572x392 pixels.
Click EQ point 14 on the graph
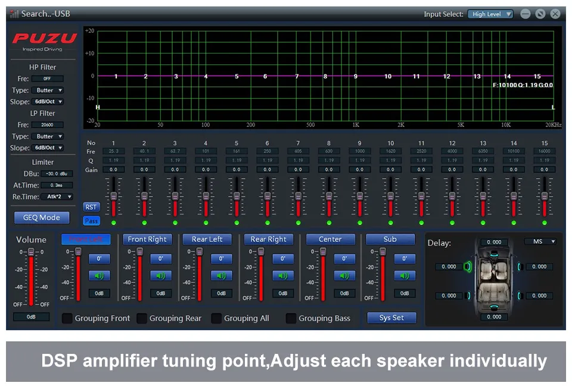507,76
